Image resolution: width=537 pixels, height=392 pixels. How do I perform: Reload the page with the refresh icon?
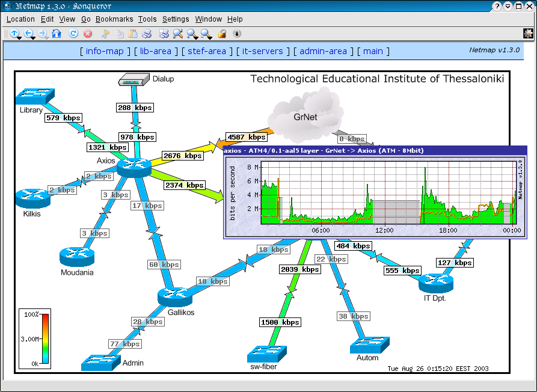click(73, 34)
